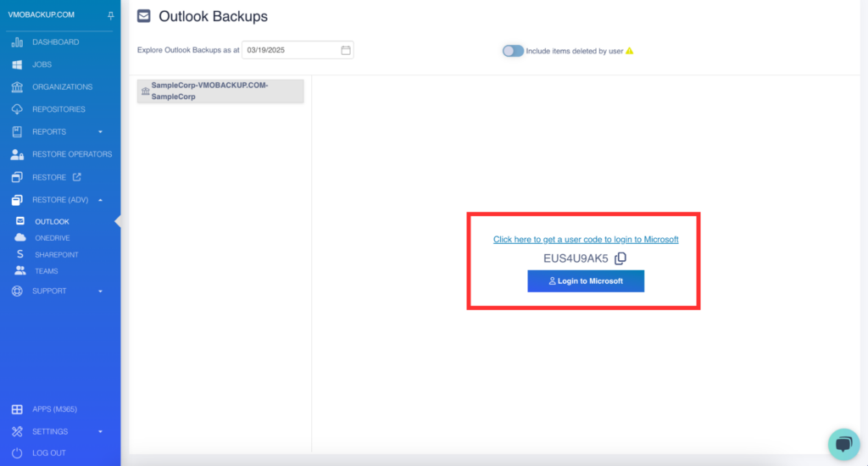Click the envelope icon beside Outlook Backups title
The height and width of the screenshot is (466, 868).
(144, 16)
